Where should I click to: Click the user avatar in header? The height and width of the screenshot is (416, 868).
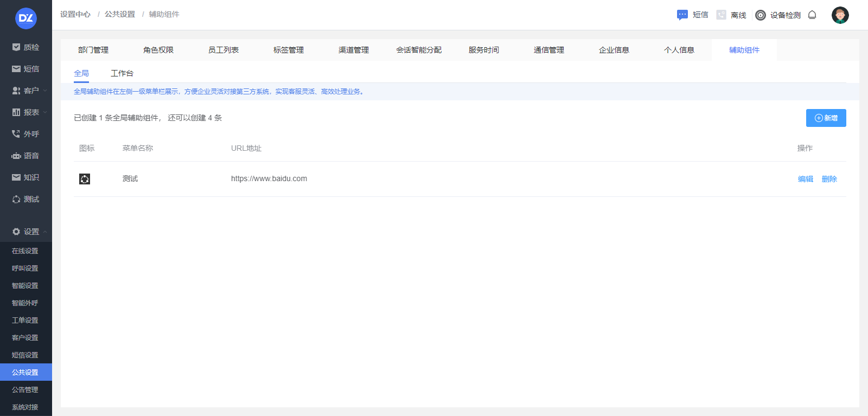click(840, 15)
